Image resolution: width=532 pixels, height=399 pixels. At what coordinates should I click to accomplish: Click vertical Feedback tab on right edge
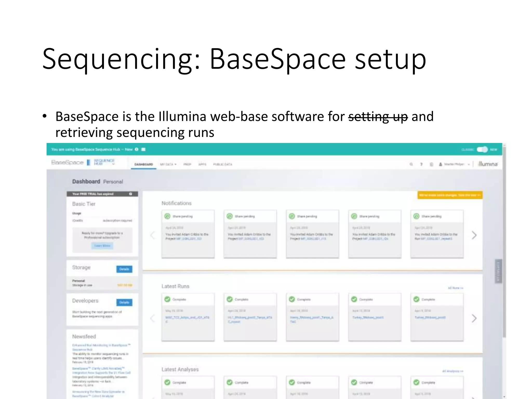(x=498, y=271)
